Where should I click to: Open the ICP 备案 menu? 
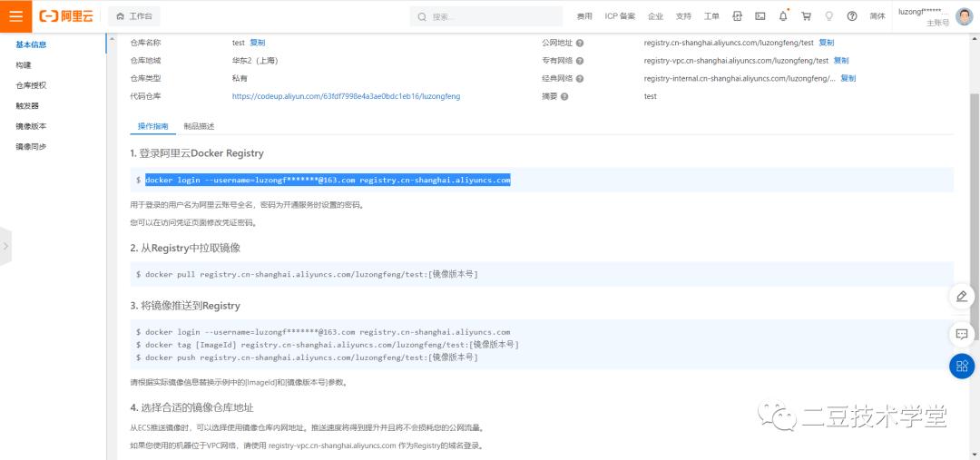[620, 17]
